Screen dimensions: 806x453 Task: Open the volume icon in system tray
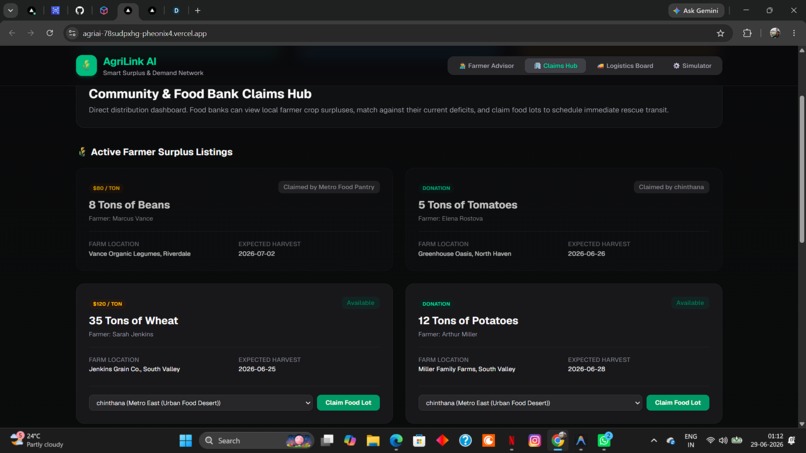723,441
